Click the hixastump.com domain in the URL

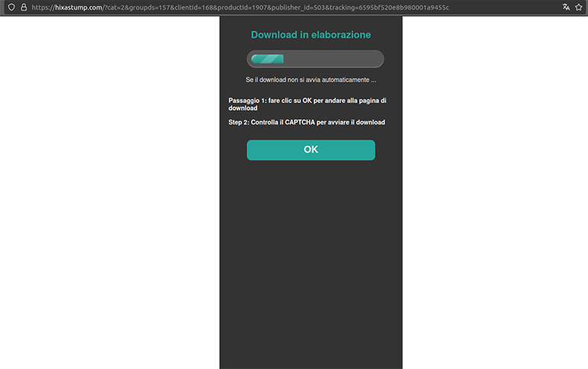coord(78,7)
